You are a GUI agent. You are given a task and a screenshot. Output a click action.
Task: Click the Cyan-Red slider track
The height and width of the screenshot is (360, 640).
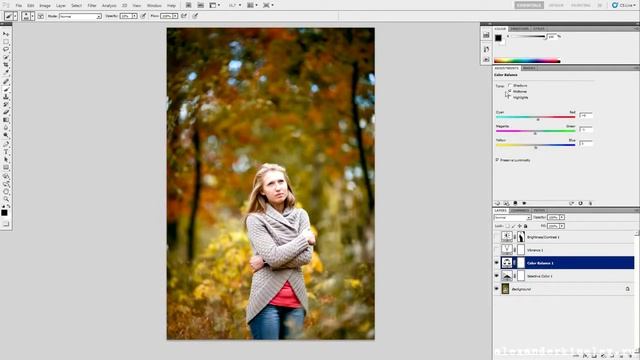[536, 117]
